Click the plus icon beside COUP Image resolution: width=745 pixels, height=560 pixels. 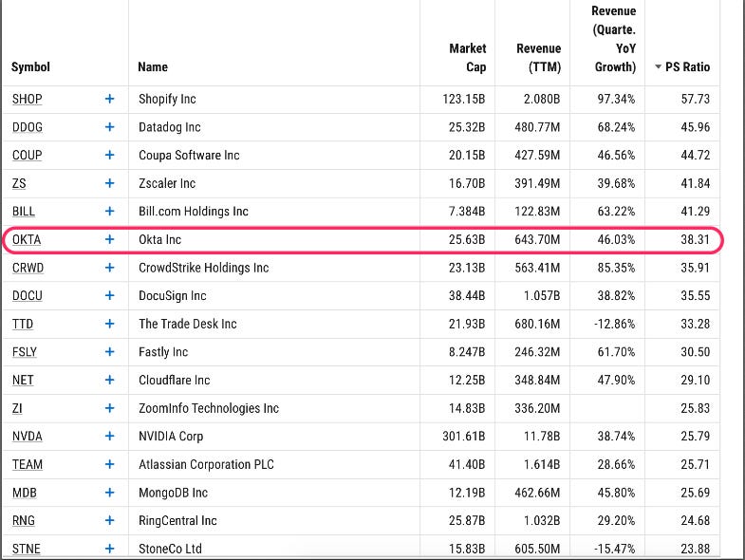pos(110,155)
